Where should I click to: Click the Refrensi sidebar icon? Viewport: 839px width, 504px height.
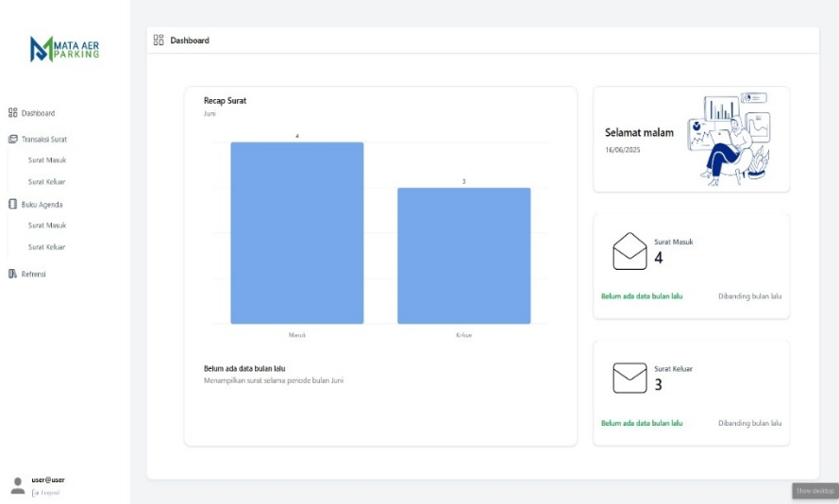(13, 274)
